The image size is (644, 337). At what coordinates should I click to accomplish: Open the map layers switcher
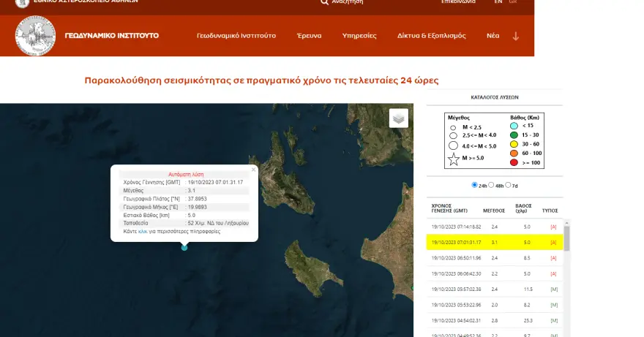[398, 118]
